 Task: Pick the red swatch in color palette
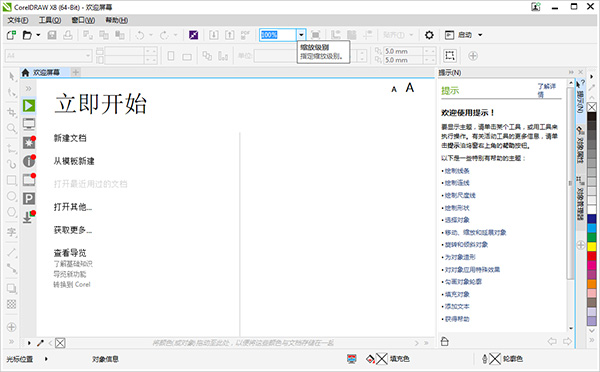(x=592, y=256)
